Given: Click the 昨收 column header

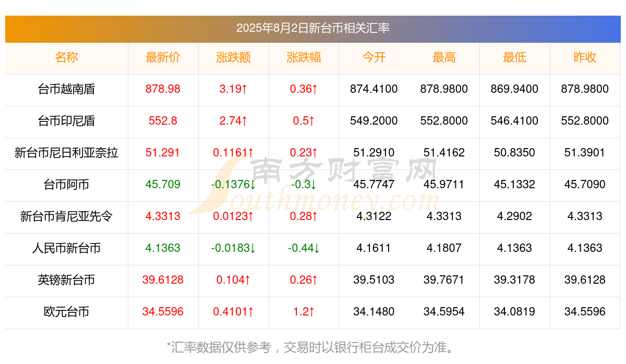Looking at the screenshot, I should point(585,57).
